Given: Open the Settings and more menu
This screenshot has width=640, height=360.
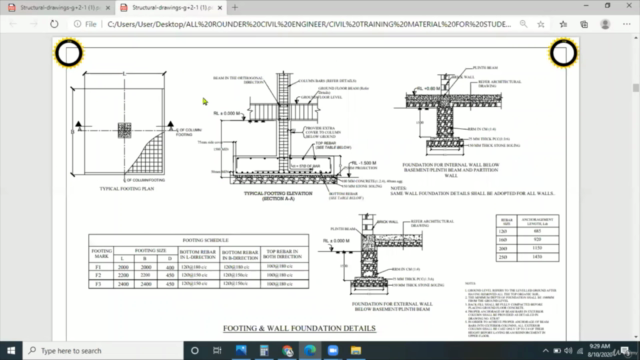Looking at the screenshot, I should pos(627,24).
